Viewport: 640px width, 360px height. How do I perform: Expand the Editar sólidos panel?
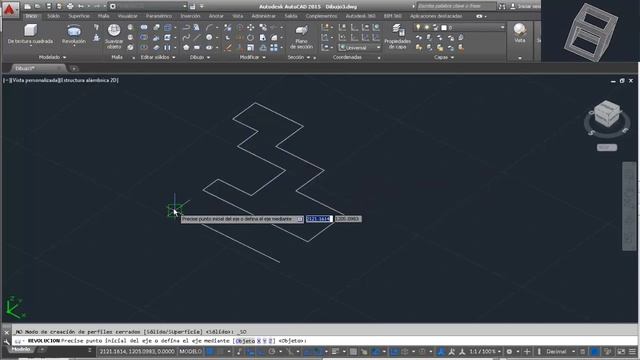158,58
